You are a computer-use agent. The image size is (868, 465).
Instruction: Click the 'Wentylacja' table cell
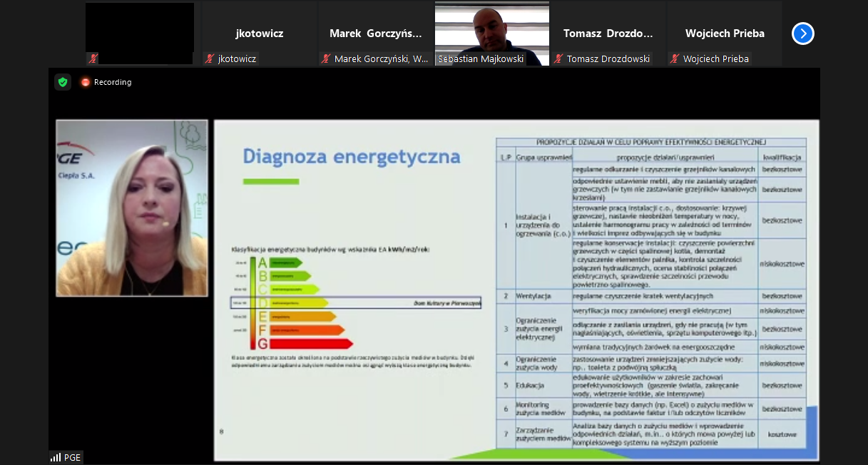(543, 296)
